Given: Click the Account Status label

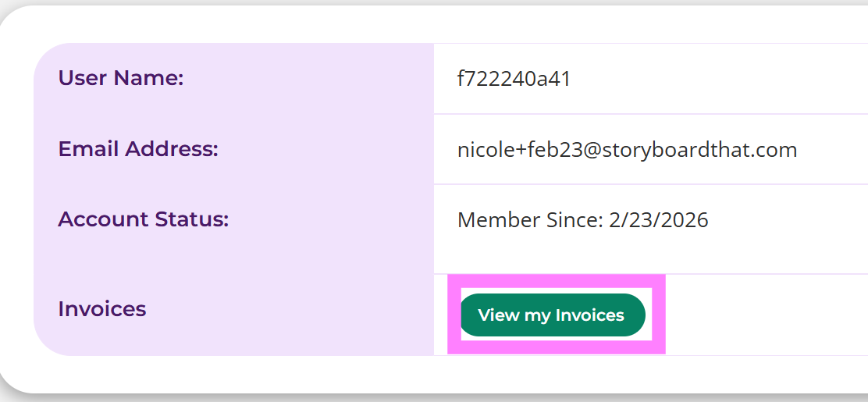Looking at the screenshot, I should tap(143, 219).
